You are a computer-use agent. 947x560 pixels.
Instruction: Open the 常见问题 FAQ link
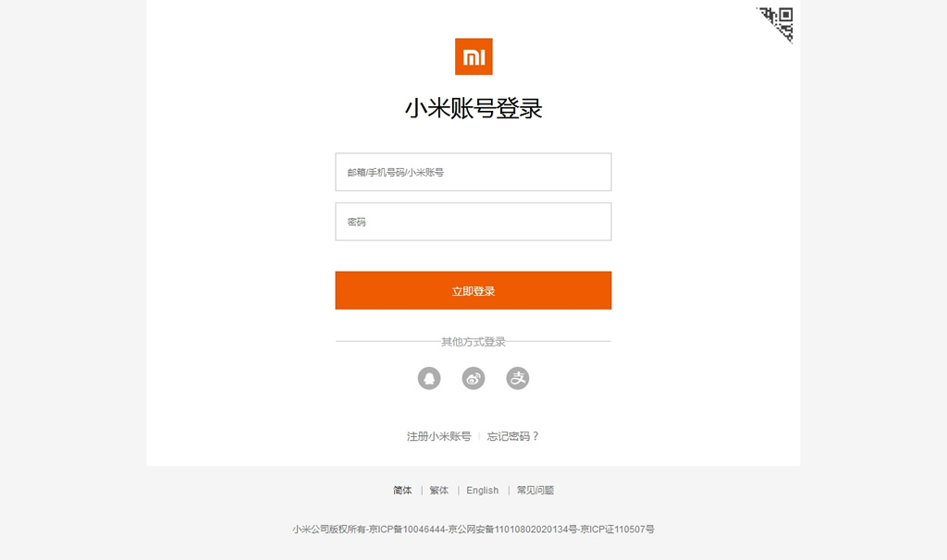535,490
